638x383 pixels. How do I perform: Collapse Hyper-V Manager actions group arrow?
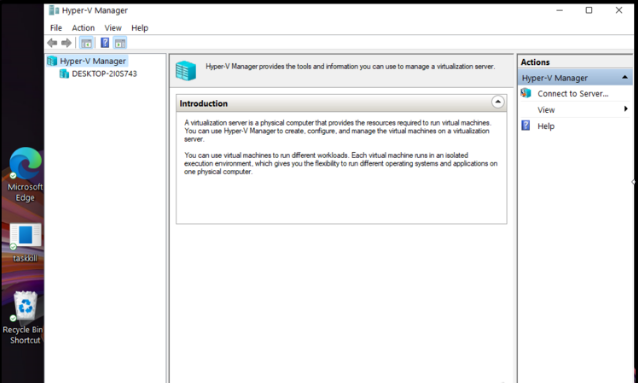pos(625,77)
